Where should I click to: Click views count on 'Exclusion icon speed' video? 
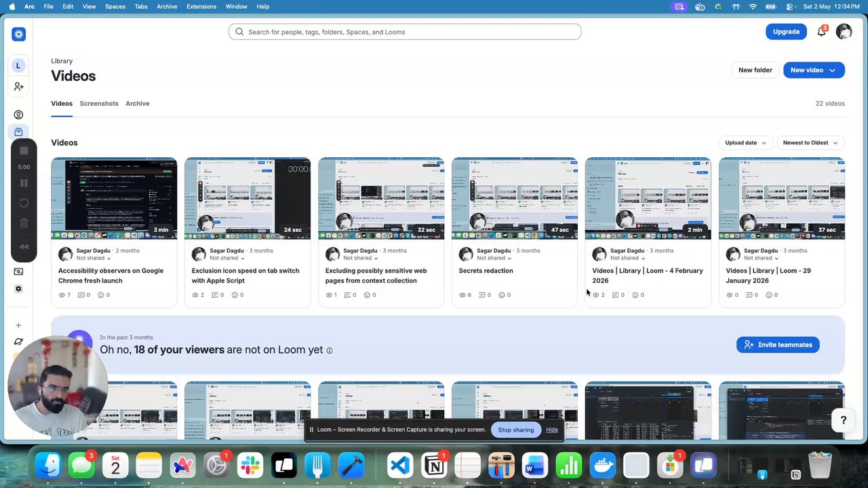(x=198, y=295)
